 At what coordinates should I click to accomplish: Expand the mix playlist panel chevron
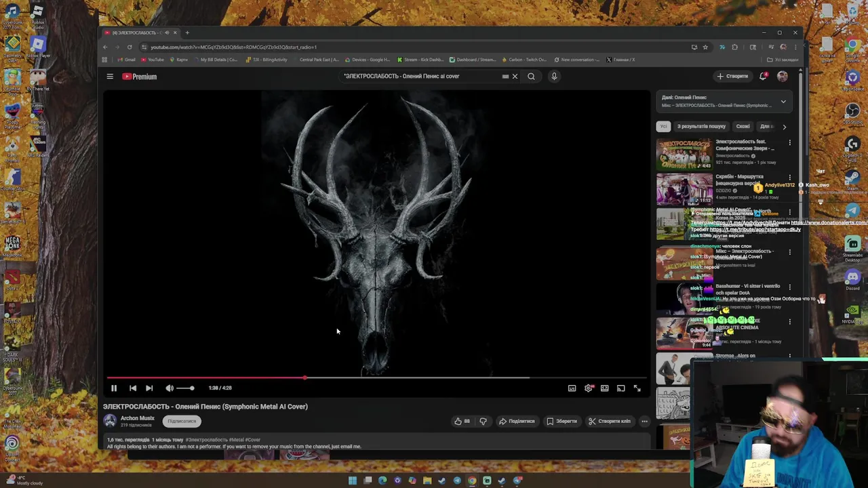[x=783, y=102]
